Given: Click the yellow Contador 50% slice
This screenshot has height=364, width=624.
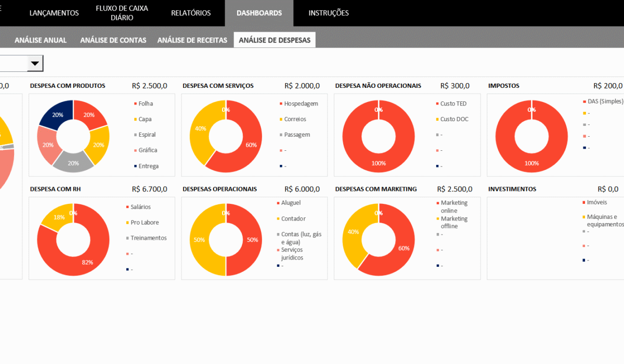Looking at the screenshot, I should point(200,239).
